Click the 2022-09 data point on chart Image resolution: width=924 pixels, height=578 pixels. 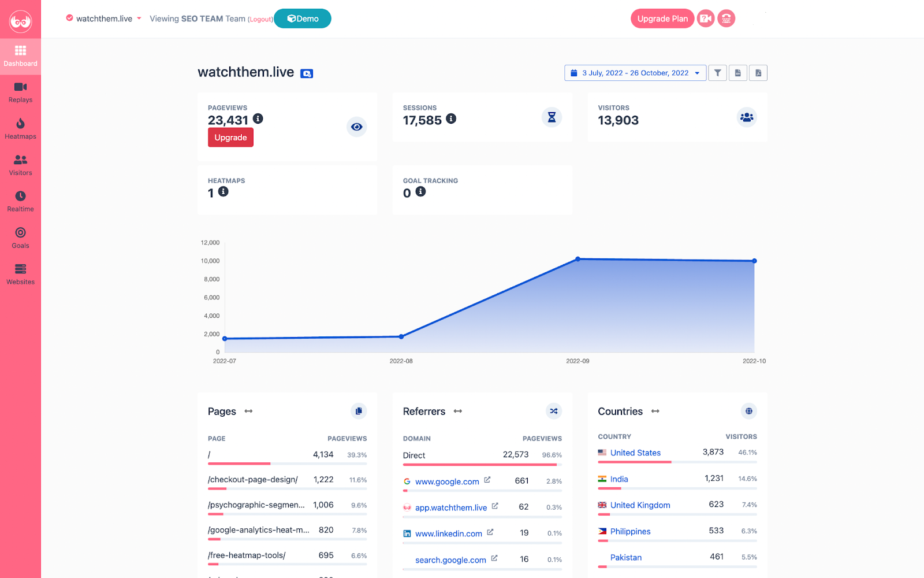[577, 259]
